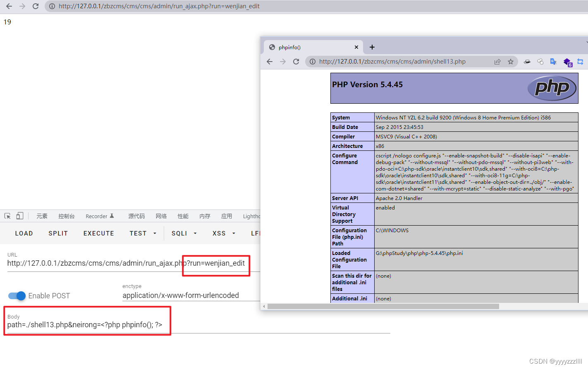This screenshot has width=588, height=369.
Task: Click the left scroll arrow of the phpinfo scrollbar
Action: tap(264, 306)
